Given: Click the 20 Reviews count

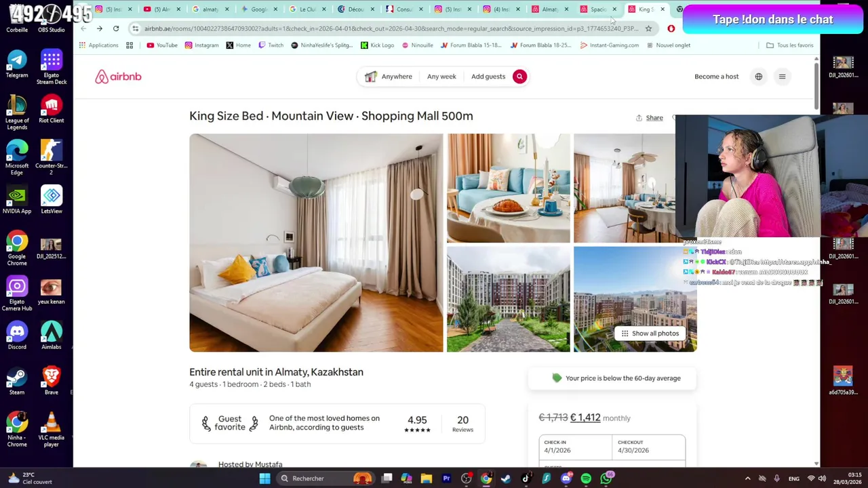Looking at the screenshot, I should coord(462,424).
